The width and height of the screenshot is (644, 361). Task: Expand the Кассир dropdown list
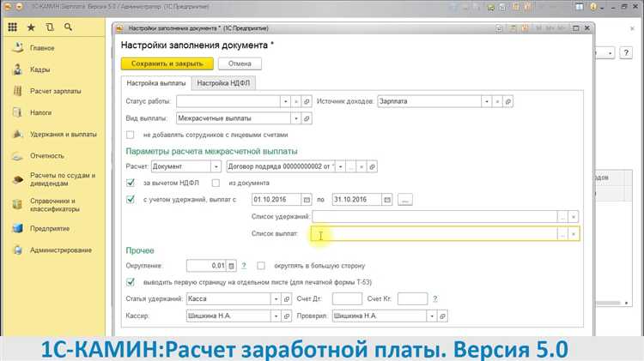276,316
